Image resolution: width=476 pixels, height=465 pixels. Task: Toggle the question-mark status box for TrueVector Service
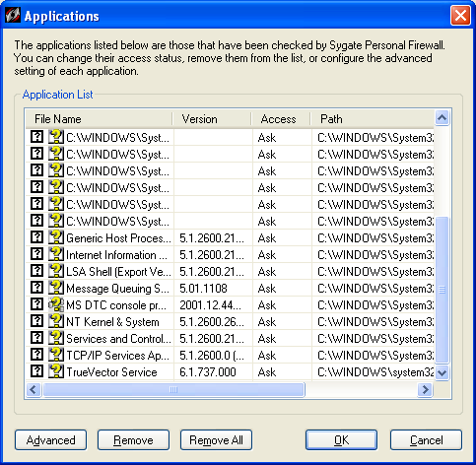pyautogui.click(x=36, y=370)
